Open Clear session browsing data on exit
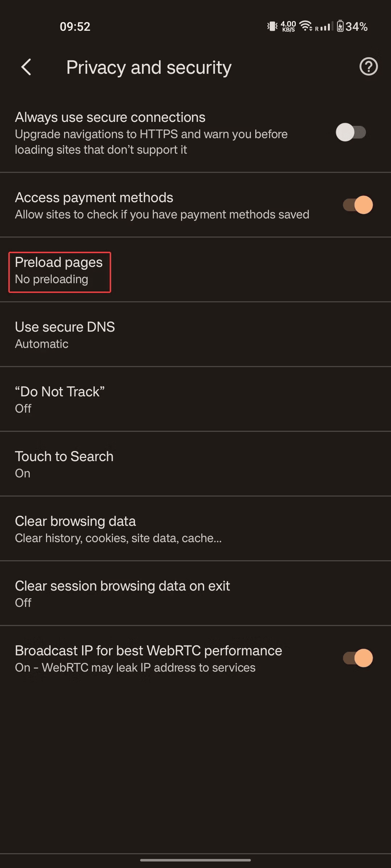This screenshot has height=868, width=391. [x=122, y=593]
